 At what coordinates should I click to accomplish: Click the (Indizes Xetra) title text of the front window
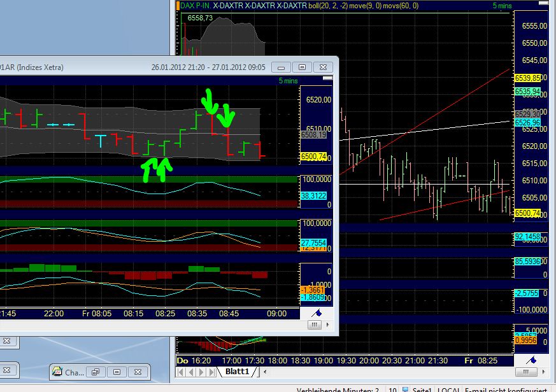coord(40,67)
